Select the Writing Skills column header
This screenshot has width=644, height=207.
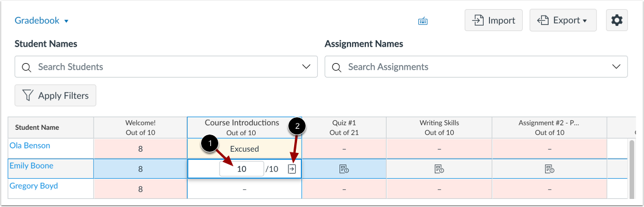point(439,127)
